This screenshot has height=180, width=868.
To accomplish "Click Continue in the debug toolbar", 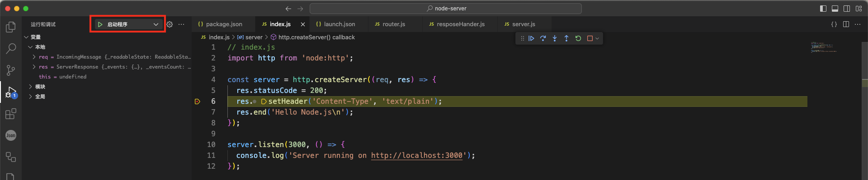I will point(532,38).
